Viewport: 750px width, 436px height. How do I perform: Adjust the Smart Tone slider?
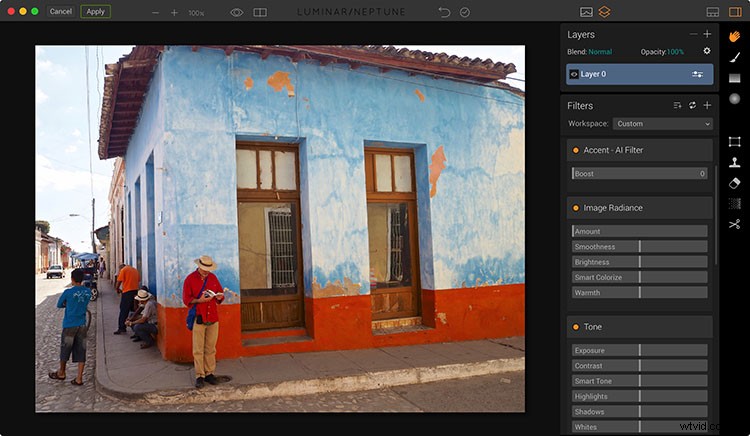click(640, 381)
